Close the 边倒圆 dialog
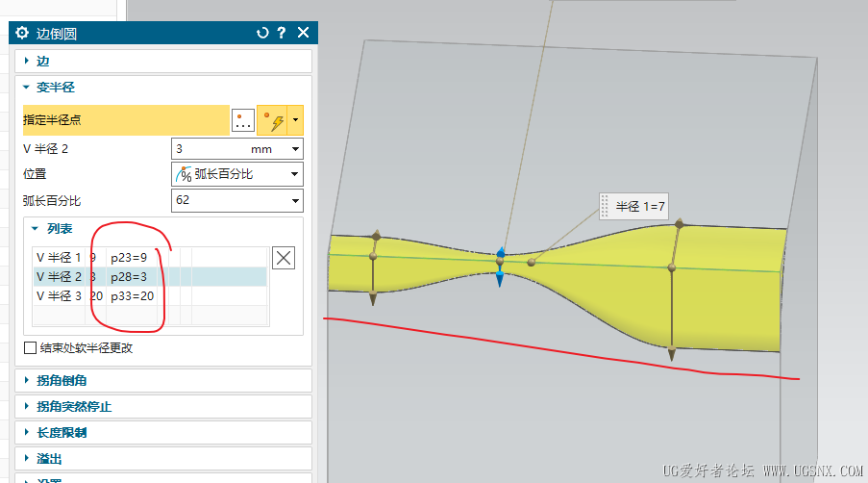Image resolution: width=868 pixels, height=483 pixels. tap(304, 33)
